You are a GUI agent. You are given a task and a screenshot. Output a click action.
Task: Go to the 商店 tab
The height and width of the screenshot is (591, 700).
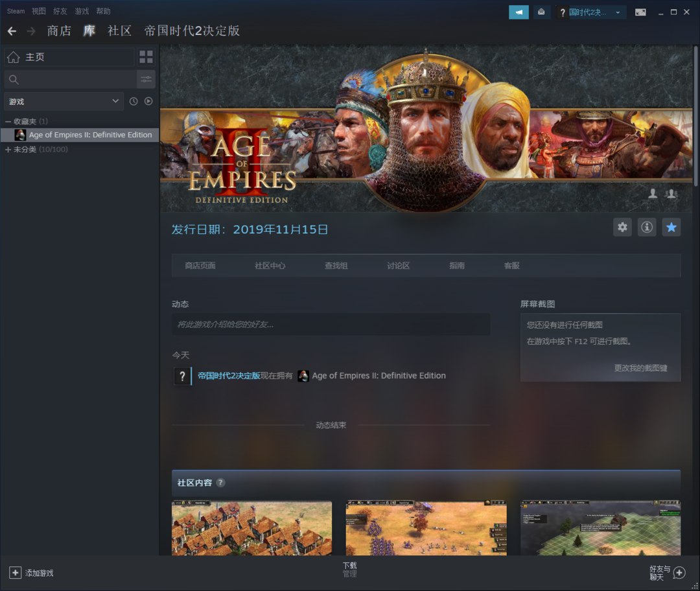tap(59, 31)
